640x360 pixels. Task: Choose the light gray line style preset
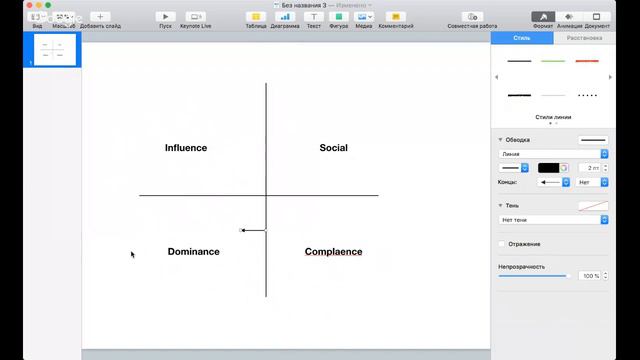pos(553,96)
